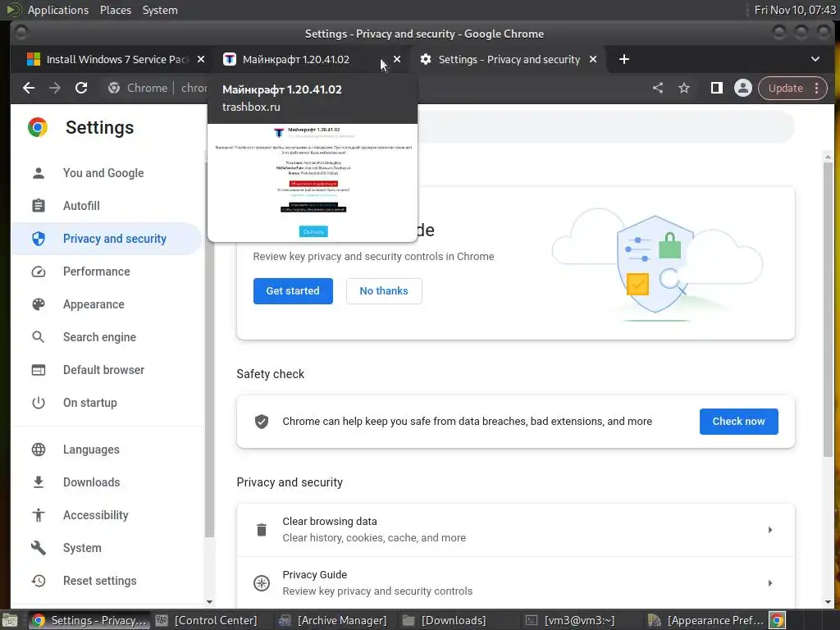The height and width of the screenshot is (630, 840).
Task: Click the Get started button
Action: [x=293, y=291]
